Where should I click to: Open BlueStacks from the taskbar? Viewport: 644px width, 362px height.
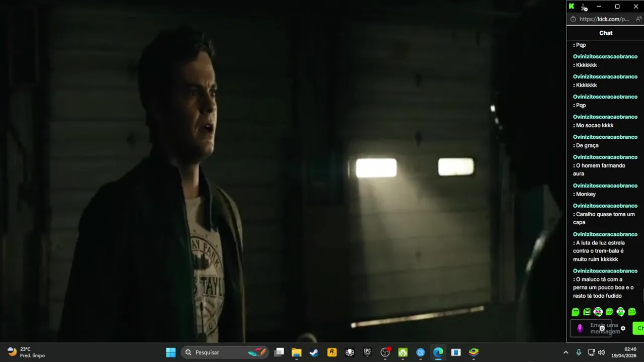[x=474, y=352]
